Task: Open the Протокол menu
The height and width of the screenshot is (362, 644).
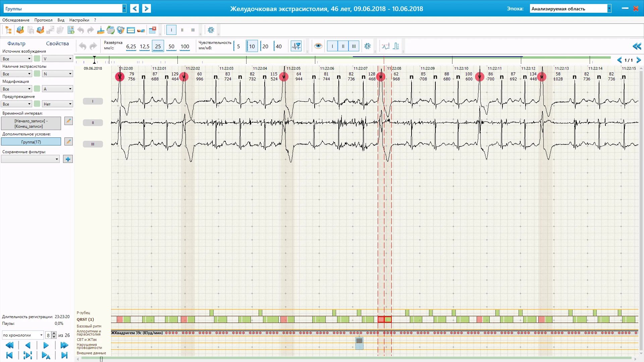Action: click(43, 20)
